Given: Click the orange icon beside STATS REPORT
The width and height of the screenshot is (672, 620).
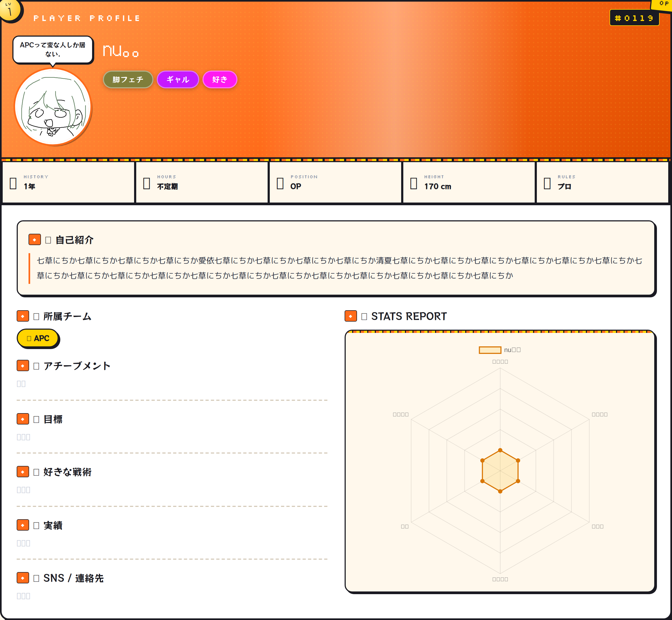Looking at the screenshot, I should point(351,316).
